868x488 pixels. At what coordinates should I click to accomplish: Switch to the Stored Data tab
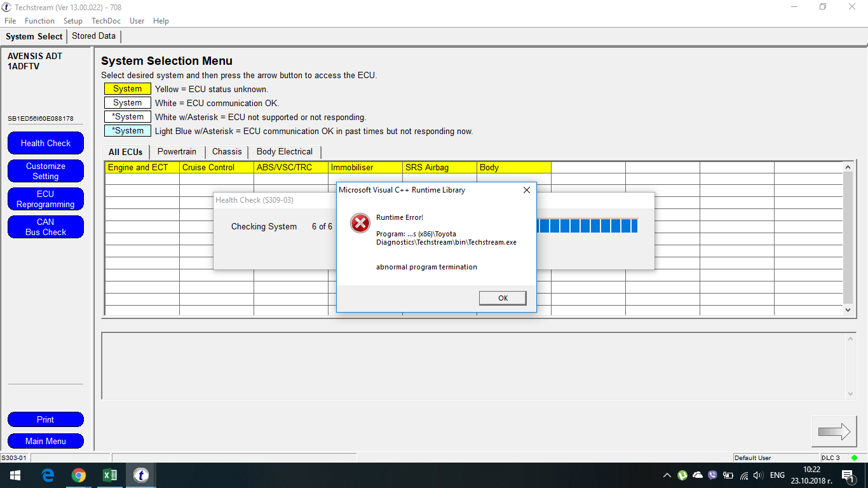point(93,36)
